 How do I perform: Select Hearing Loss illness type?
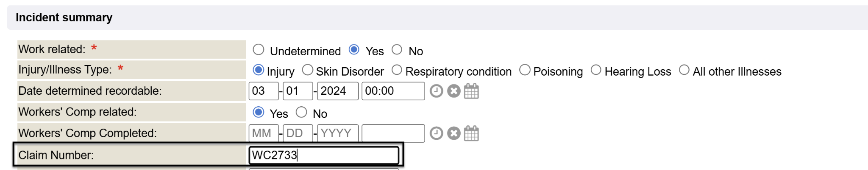tap(596, 70)
